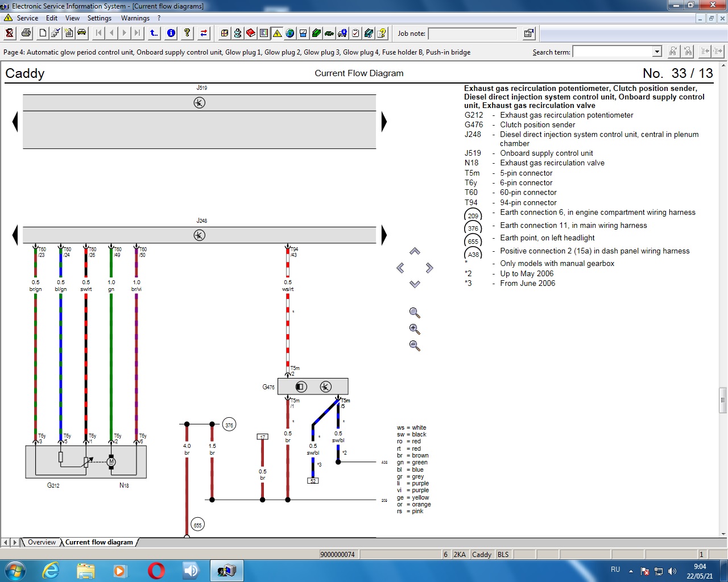Click the blank new document toolbar icon
Image resolution: width=728 pixels, height=582 pixels.
43,33
